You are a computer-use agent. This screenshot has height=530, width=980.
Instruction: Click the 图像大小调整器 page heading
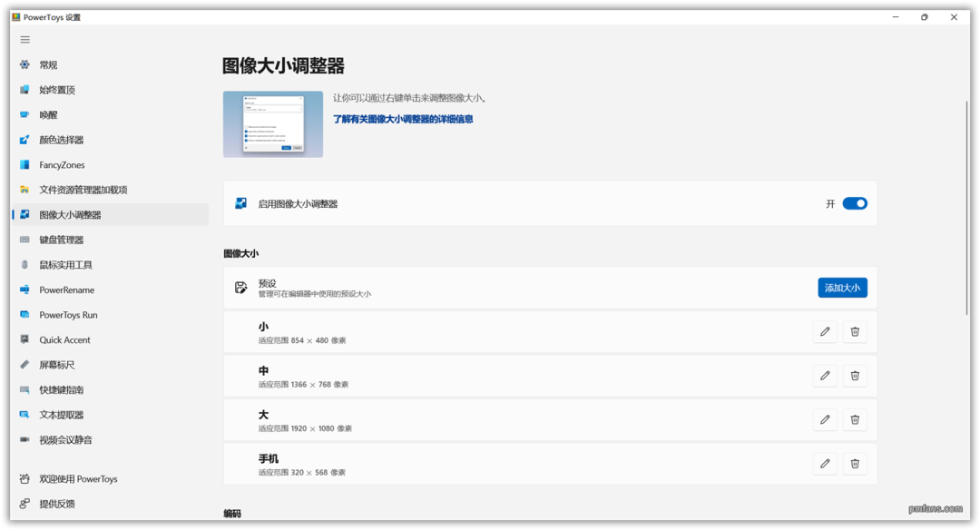(x=283, y=65)
